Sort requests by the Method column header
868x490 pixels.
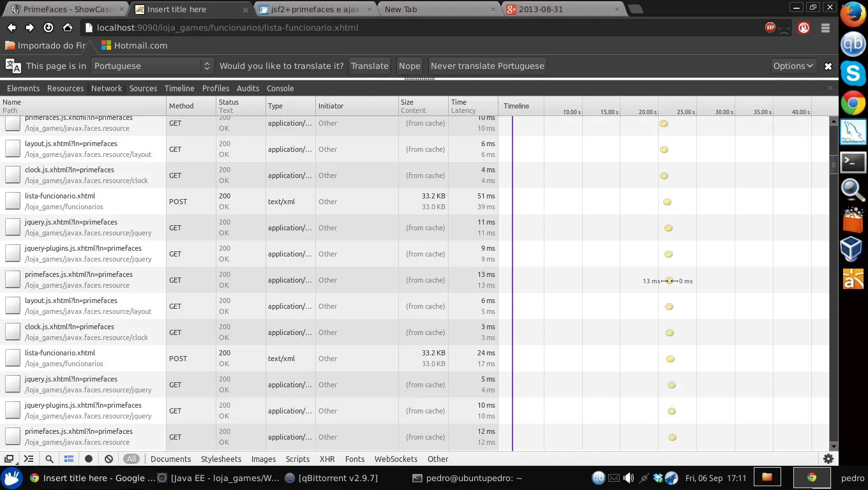tap(191, 106)
